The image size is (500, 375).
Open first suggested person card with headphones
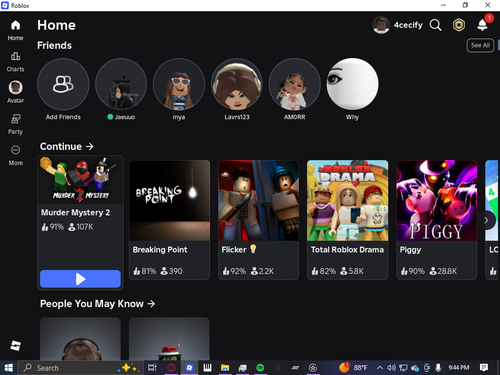[x=80, y=339]
